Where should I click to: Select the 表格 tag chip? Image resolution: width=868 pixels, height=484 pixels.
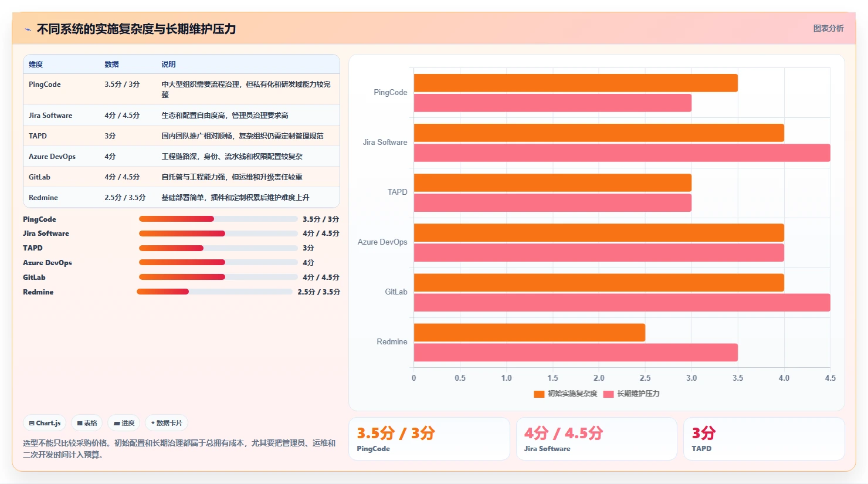pos(87,423)
